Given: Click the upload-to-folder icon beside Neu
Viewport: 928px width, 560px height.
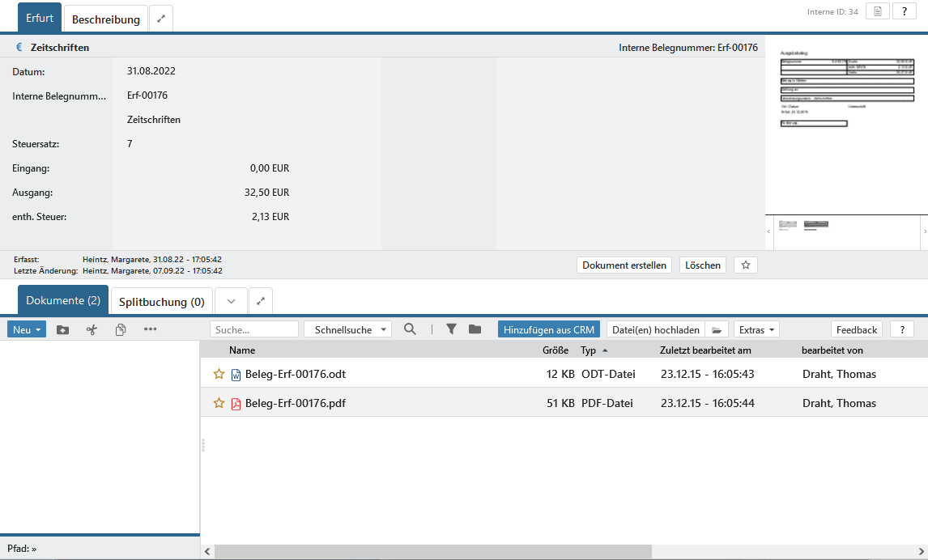Looking at the screenshot, I should (62, 329).
